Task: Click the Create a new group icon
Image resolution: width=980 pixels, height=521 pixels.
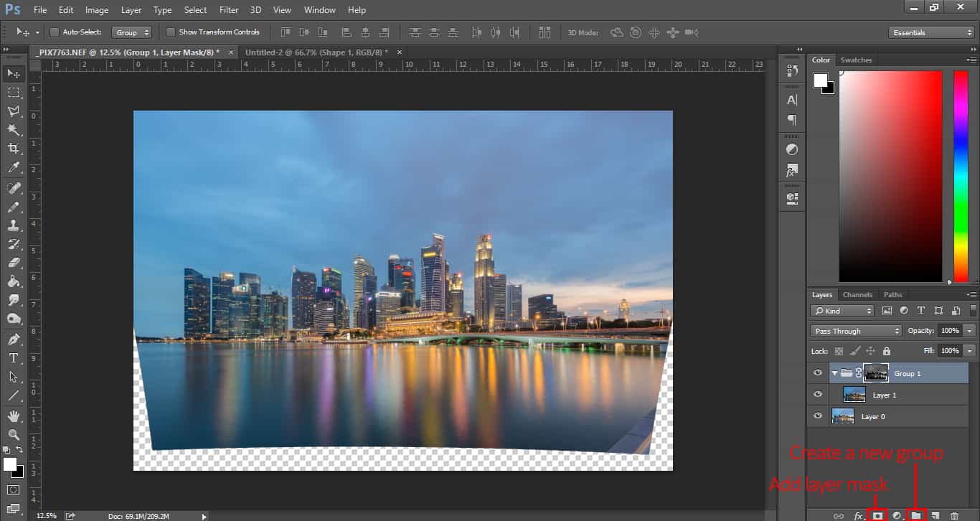Action: click(x=916, y=515)
